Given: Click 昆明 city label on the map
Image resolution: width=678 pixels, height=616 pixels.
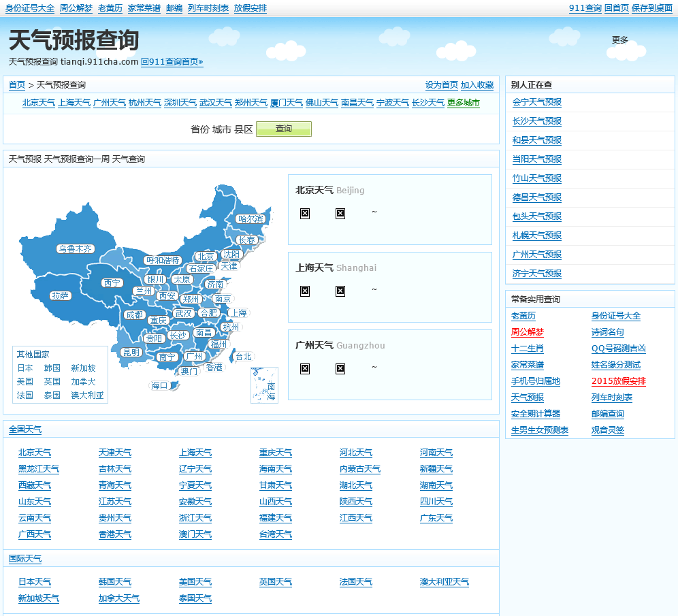Looking at the screenshot, I should [x=131, y=353].
